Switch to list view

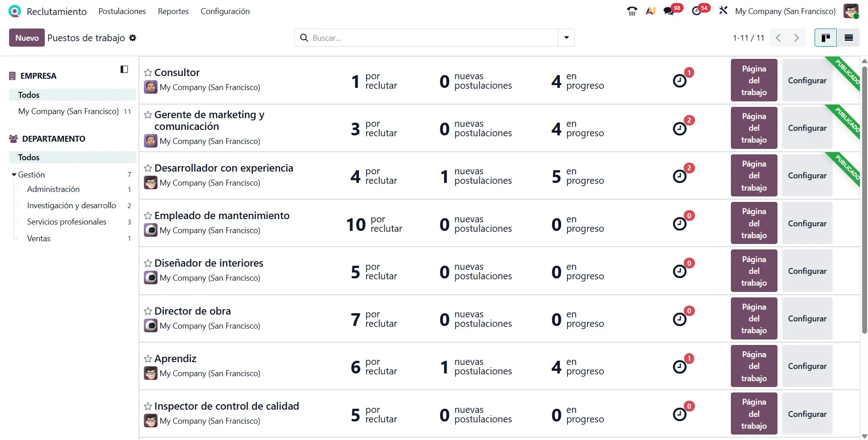point(849,38)
